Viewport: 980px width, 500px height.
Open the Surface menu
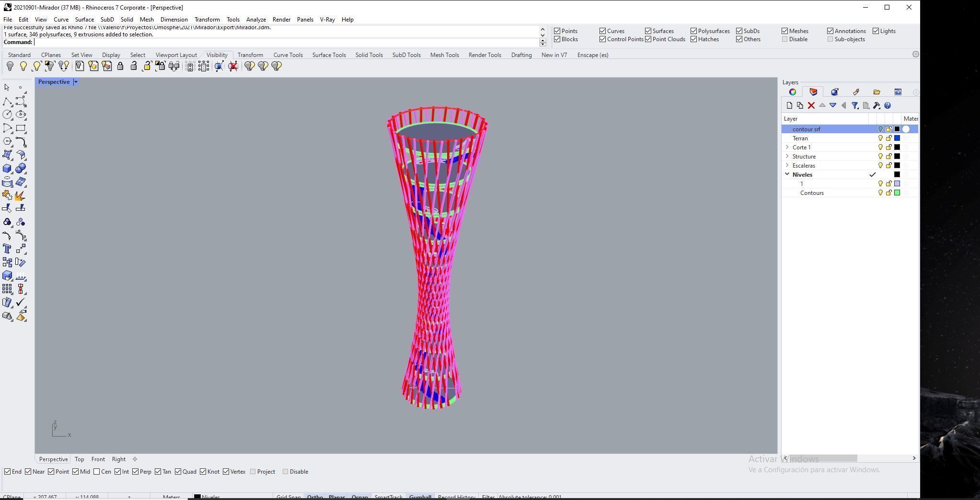(84, 20)
